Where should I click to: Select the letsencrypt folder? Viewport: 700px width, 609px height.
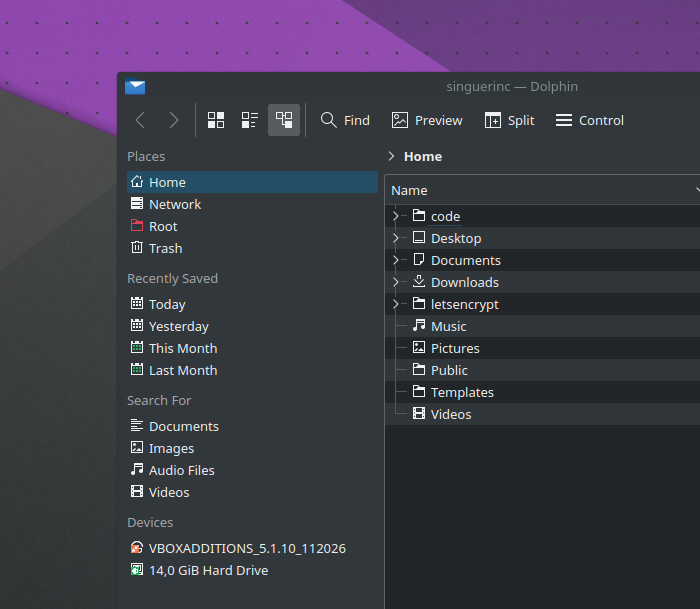point(465,304)
